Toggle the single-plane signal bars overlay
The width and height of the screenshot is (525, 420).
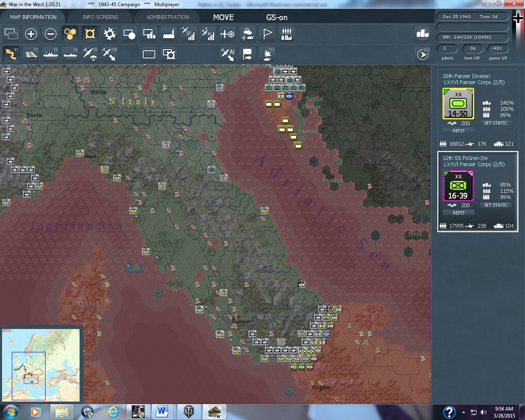[x=188, y=34]
